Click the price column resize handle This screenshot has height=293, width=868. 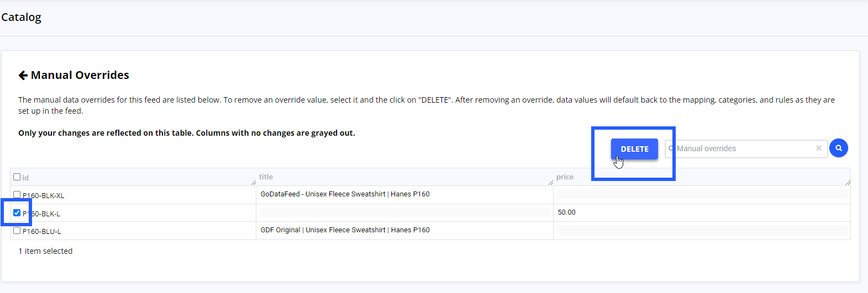point(848,183)
